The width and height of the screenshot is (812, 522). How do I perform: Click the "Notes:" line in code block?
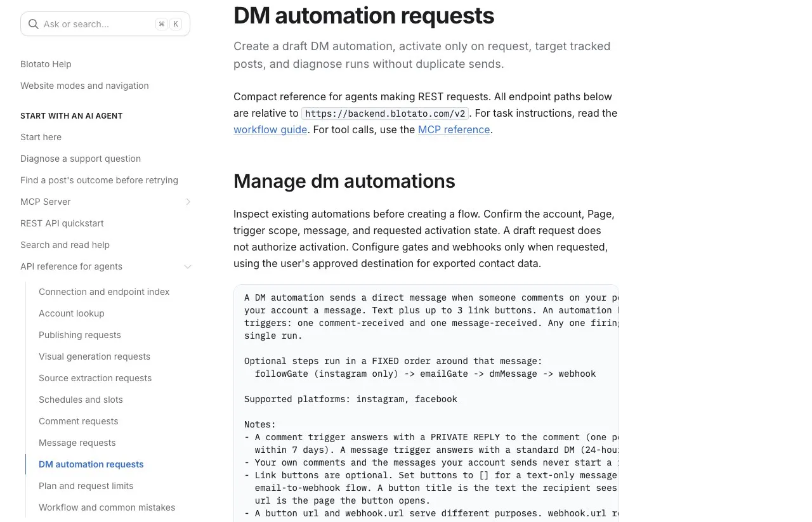[x=260, y=424]
